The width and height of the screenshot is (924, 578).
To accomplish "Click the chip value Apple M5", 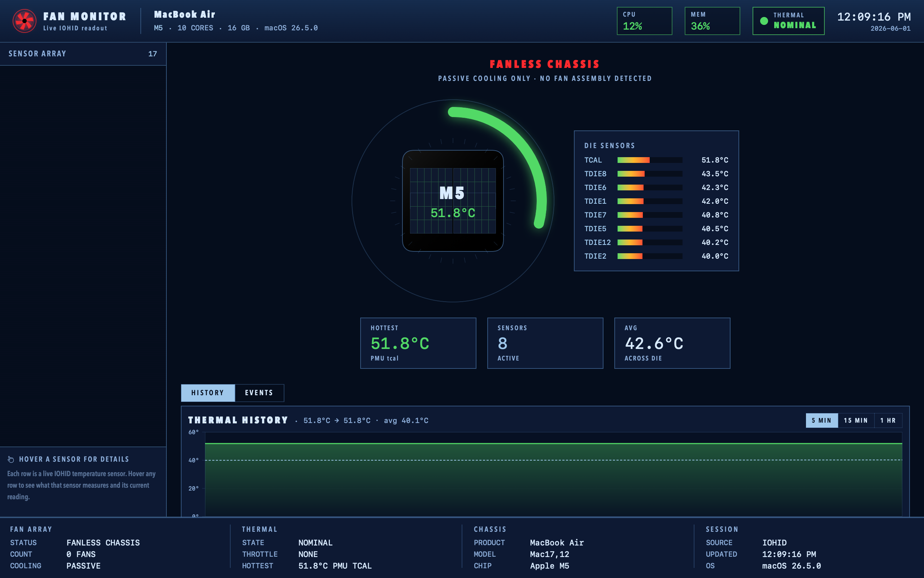I will 549,566.
